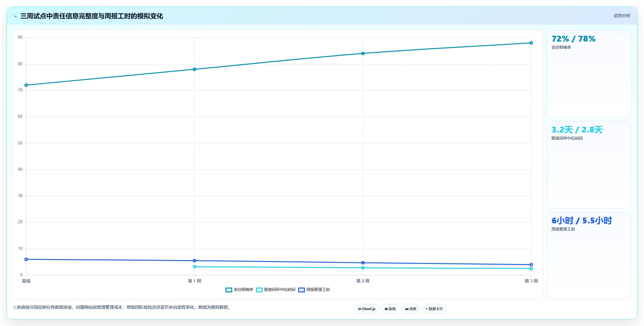Click the 责任明确率 caption in the first card
The image size is (644, 326).
coord(561,47)
